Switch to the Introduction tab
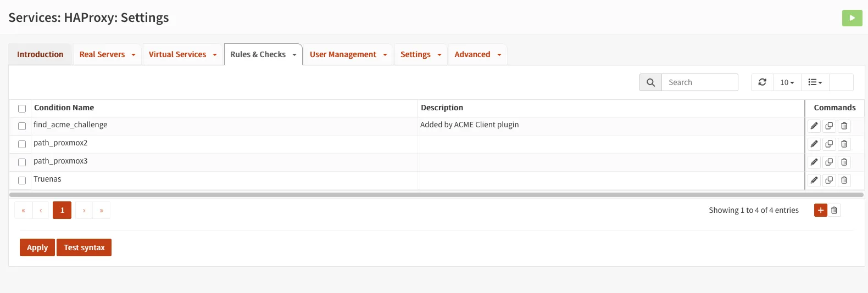The height and width of the screenshot is (293, 868). (x=40, y=54)
